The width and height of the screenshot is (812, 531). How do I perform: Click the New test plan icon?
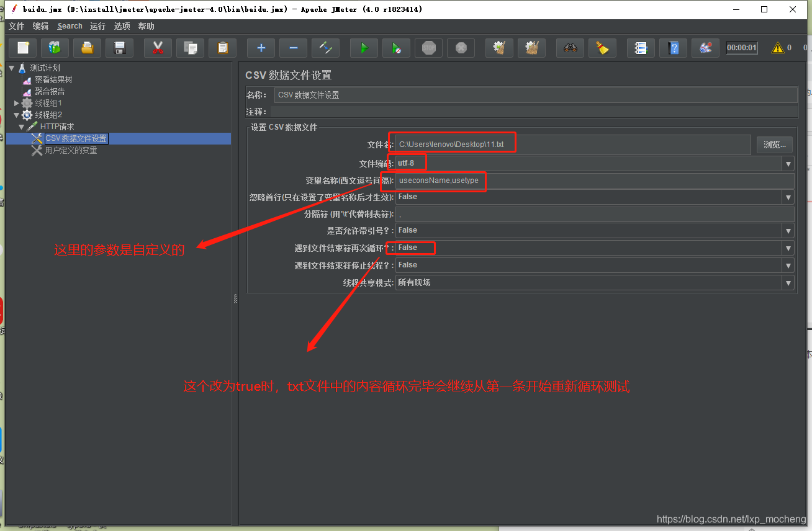[x=23, y=48]
